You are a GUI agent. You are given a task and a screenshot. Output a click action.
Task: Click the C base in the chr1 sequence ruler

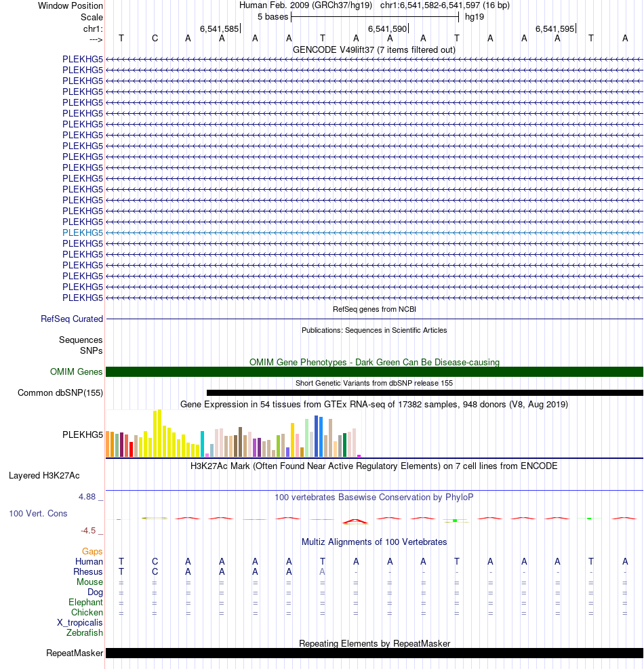155,39
